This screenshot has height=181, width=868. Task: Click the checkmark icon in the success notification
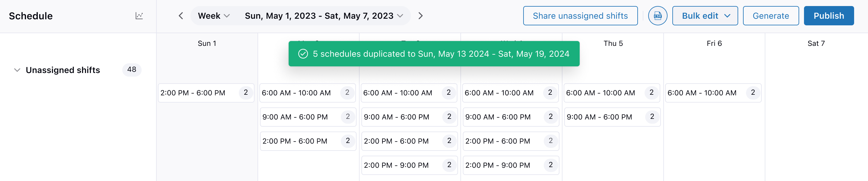[303, 54]
